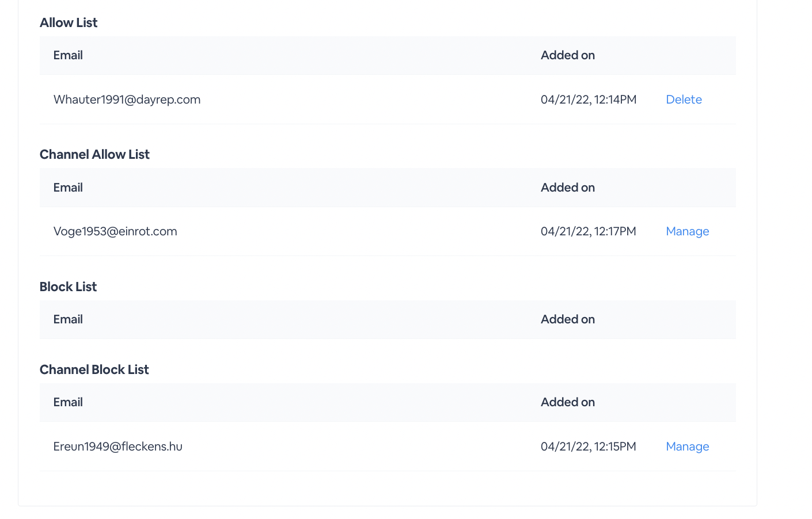
Task: Manage Ereun1949@fleckens.hu in the Channel Block List
Action: tap(687, 447)
